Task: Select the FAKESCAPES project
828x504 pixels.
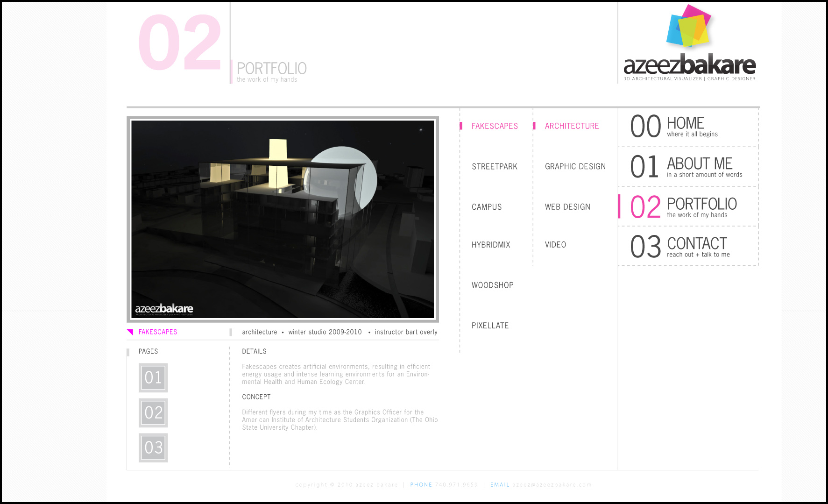Action: pos(495,126)
